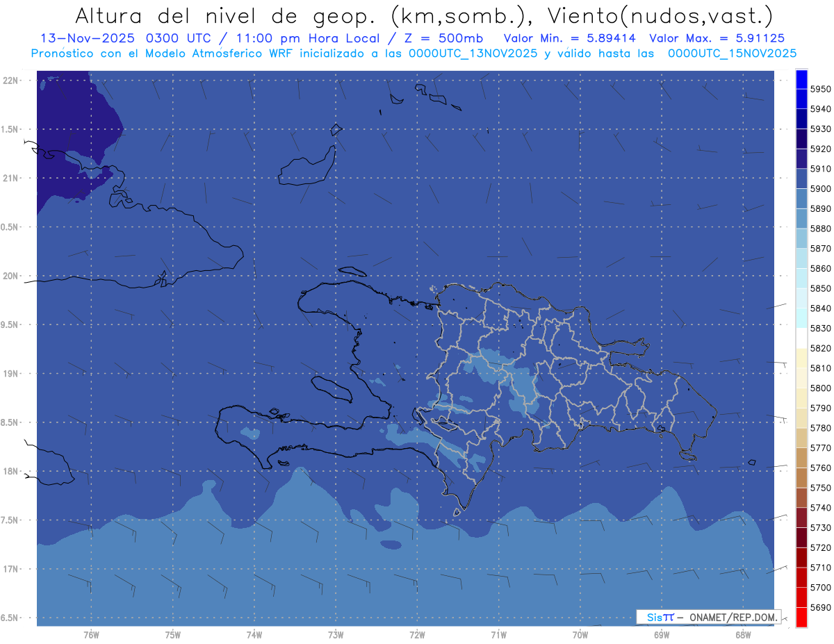Screen dimensions: 834x644
Task: Click the "69W" longitude label
Action: 662,635
